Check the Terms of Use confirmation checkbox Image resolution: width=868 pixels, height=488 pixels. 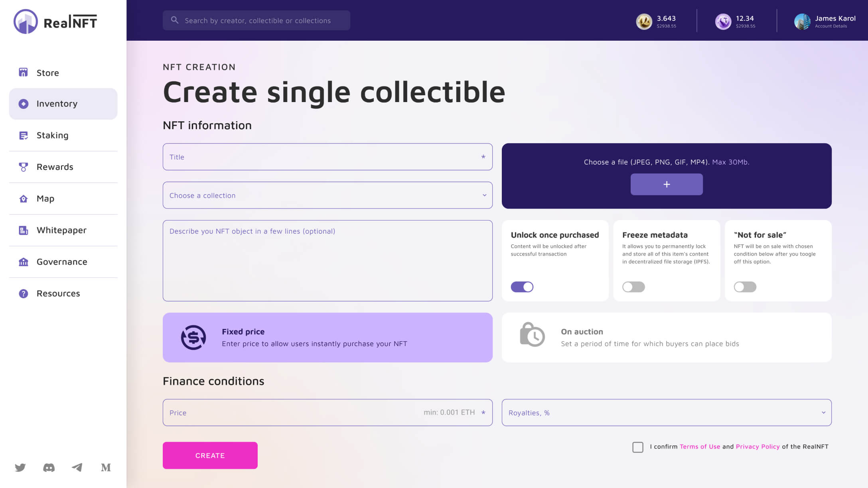click(637, 447)
